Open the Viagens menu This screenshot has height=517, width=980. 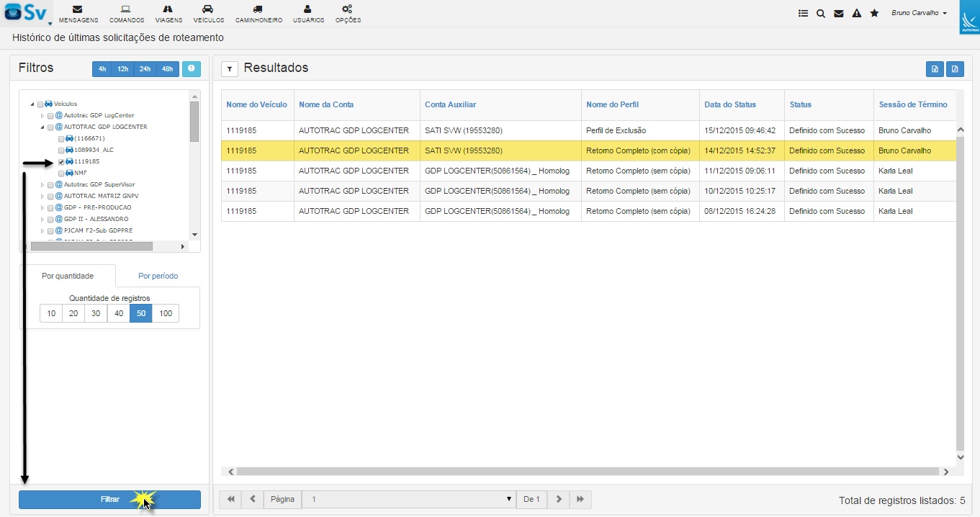point(168,14)
